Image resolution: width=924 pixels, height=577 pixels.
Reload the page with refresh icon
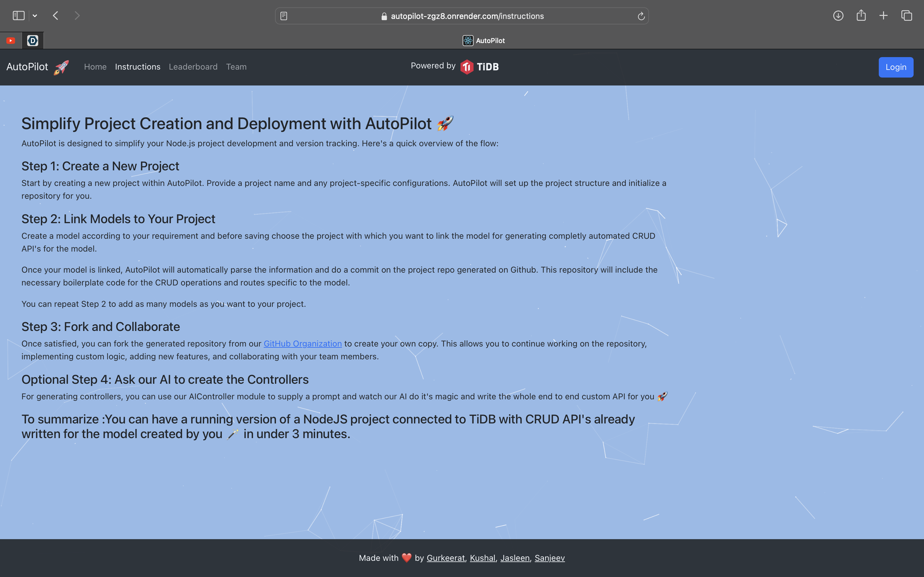coord(641,16)
